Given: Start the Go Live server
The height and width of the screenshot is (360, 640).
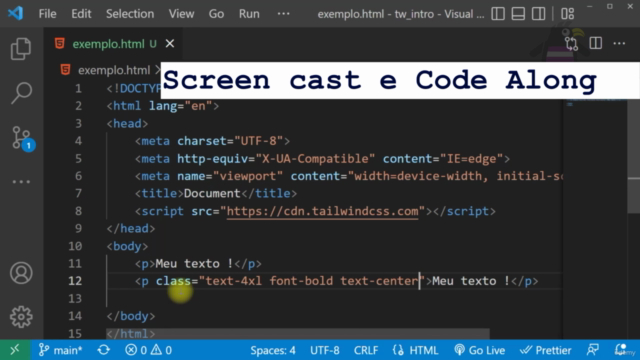Looking at the screenshot, I should click(x=479, y=350).
